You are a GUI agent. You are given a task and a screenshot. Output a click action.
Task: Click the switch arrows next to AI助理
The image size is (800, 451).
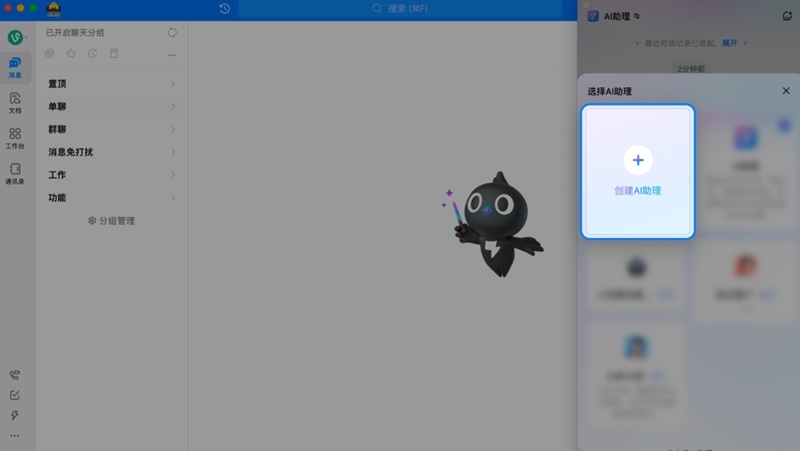click(x=637, y=16)
